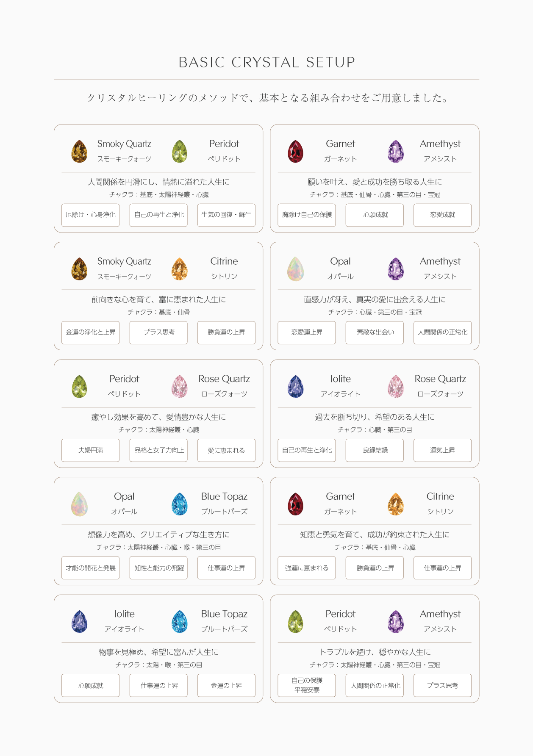Select the 強運に恵まれる tag button
The image size is (533, 756).
307,568
